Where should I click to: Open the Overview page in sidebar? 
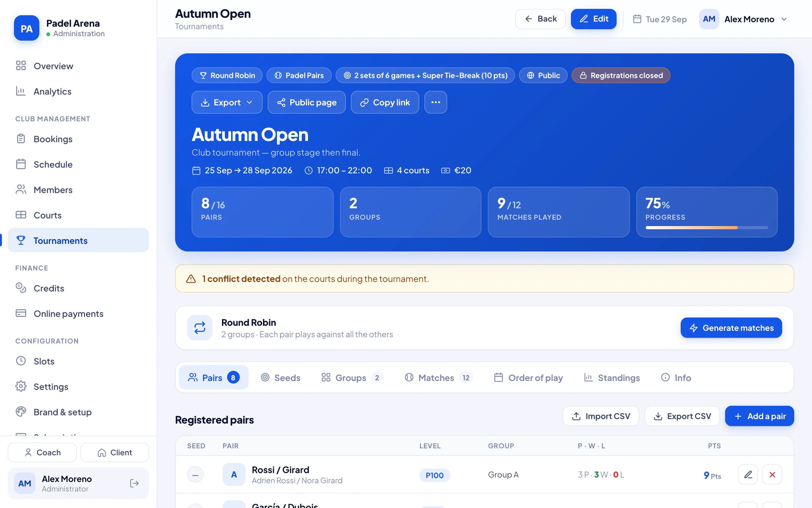coord(78,66)
